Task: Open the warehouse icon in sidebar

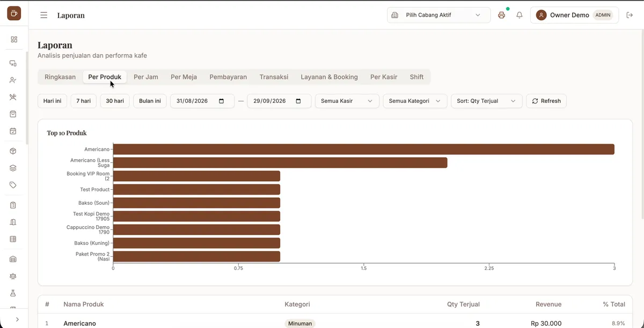Action: coord(13,259)
